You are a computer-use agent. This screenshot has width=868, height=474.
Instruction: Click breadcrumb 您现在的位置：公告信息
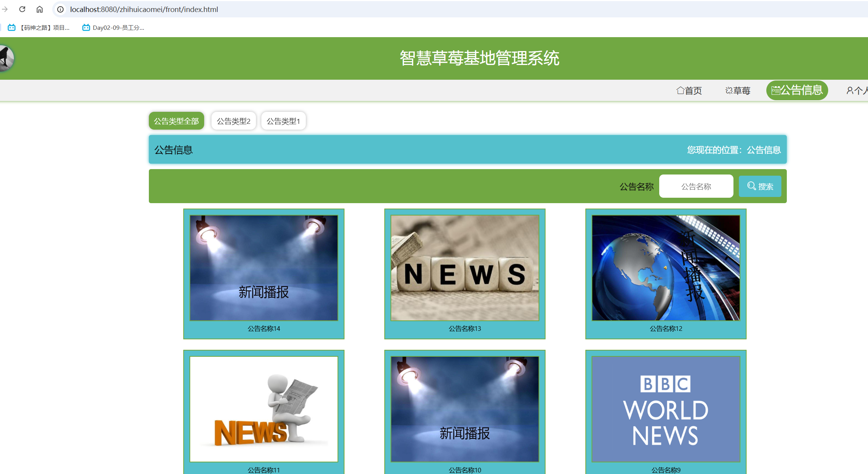coord(734,150)
